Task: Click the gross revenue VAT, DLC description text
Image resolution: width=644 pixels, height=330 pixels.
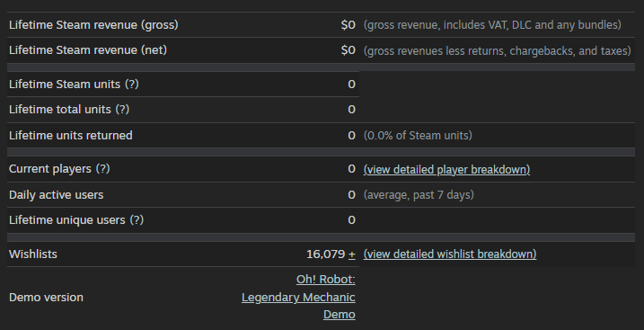Action: tap(492, 25)
